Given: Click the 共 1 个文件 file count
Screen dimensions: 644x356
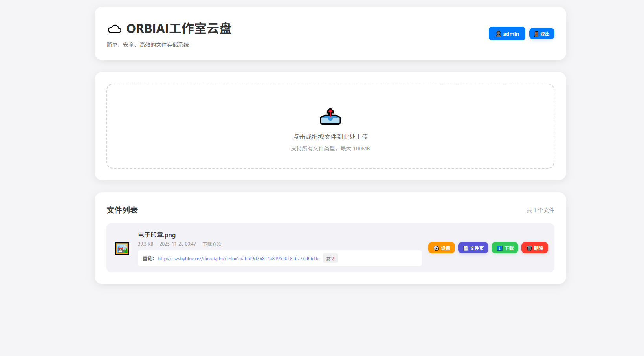Looking at the screenshot, I should [540, 210].
